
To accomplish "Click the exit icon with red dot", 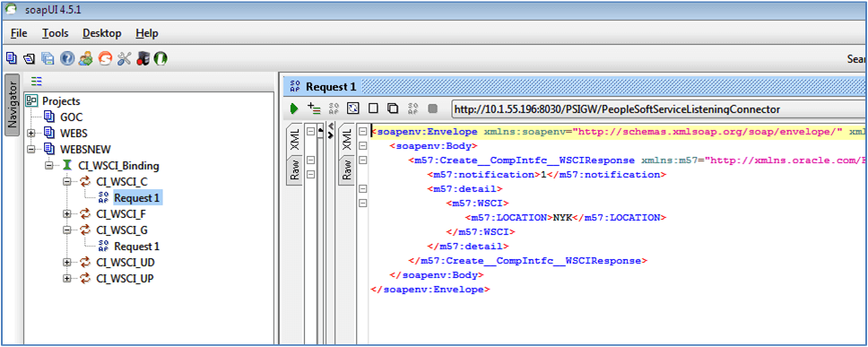I will 143,58.
